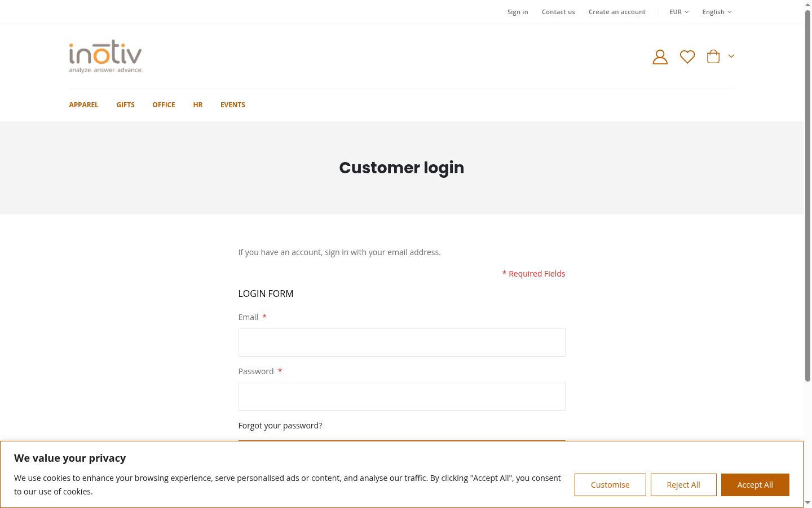This screenshot has width=812, height=508.
Task: Choose Customise cookie preferences
Action: (x=610, y=485)
